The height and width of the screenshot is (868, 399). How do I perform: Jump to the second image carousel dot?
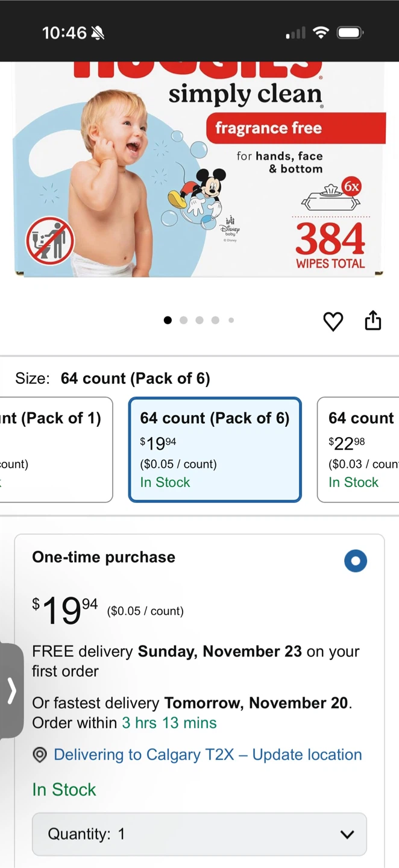click(184, 320)
